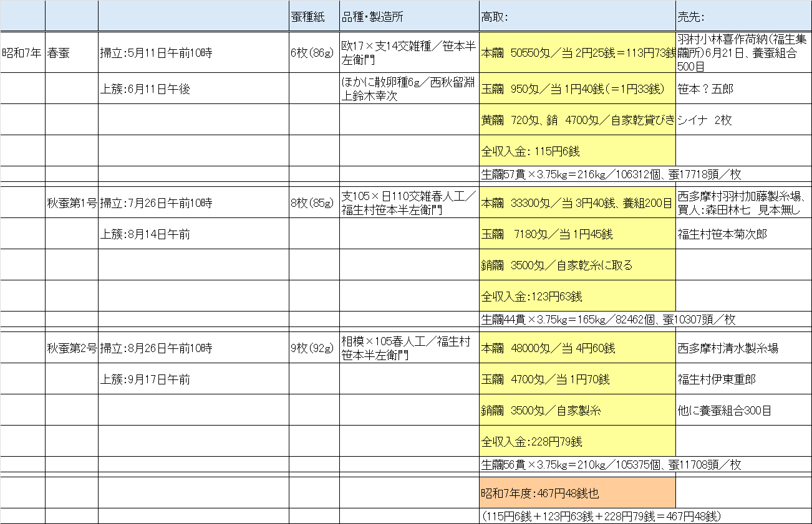Select the 昭和7年 cell

click(22, 52)
